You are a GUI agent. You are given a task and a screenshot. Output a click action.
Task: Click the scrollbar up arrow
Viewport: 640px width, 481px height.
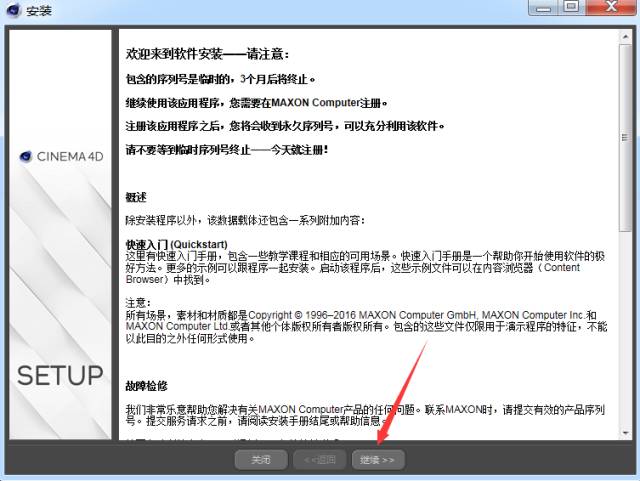click(625, 36)
